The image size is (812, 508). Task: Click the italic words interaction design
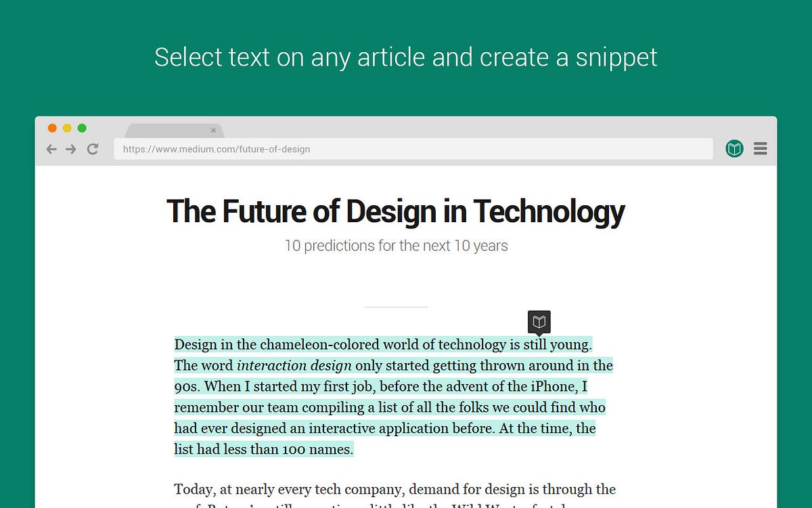pos(294,366)
